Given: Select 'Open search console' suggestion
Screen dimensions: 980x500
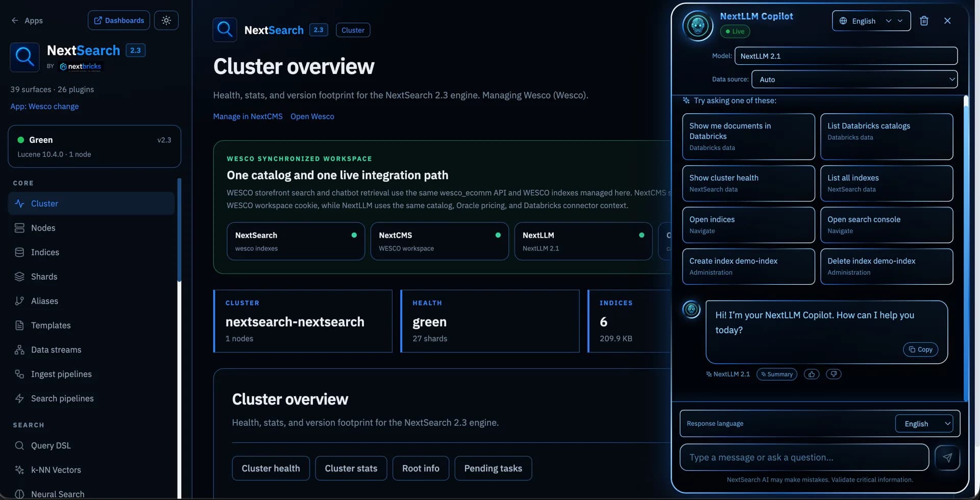Looking at the screenshot, I should coord(887,225).
